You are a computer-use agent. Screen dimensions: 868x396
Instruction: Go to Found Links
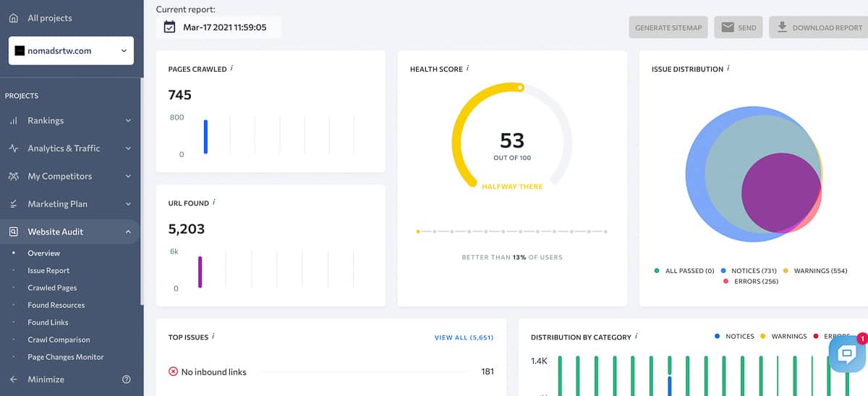tap(48, 323)
